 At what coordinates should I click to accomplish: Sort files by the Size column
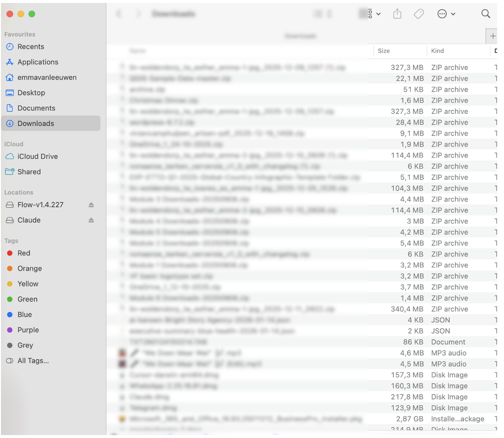[x=384, y=51]
